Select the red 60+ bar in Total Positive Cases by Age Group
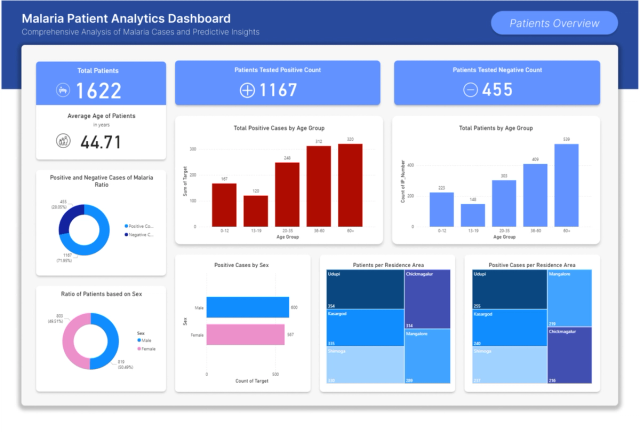 pos(350,185)
